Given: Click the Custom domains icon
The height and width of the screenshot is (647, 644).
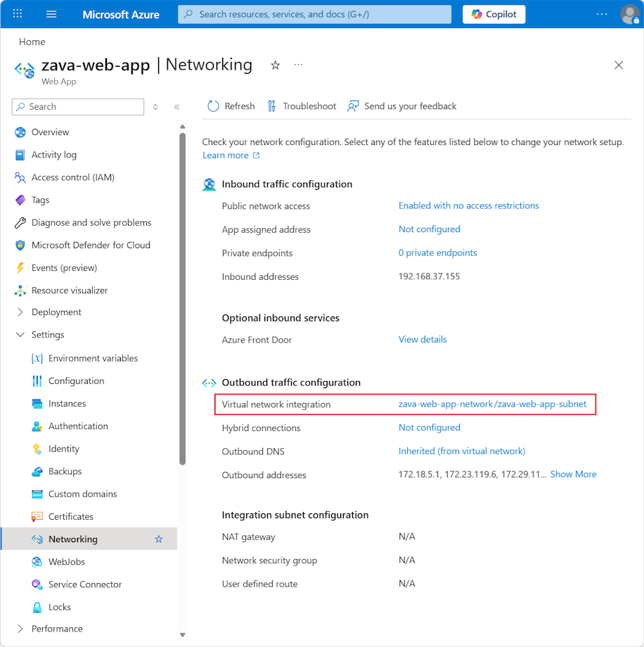Looking at the screenshot, I should tap(37, 494).
